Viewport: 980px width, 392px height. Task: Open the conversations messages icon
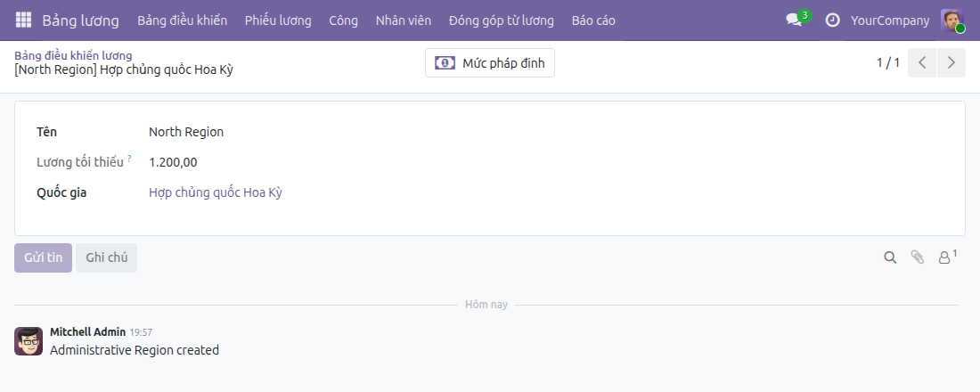point(795,20)
